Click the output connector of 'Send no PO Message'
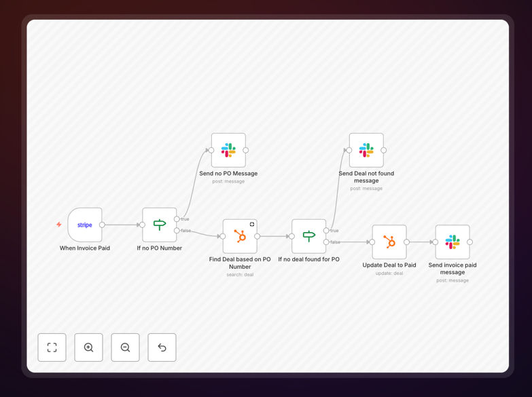This screenshot has height=397, width=532. click(x=246, y=150)
